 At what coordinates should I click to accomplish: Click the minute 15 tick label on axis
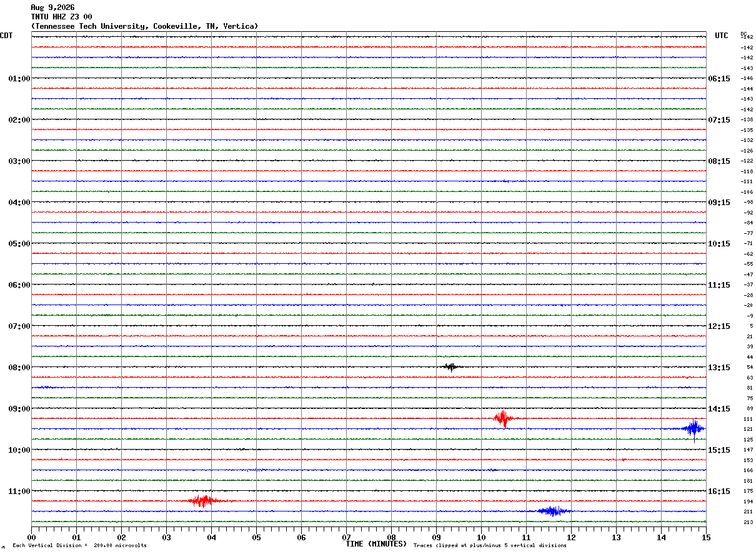[706, 537]
